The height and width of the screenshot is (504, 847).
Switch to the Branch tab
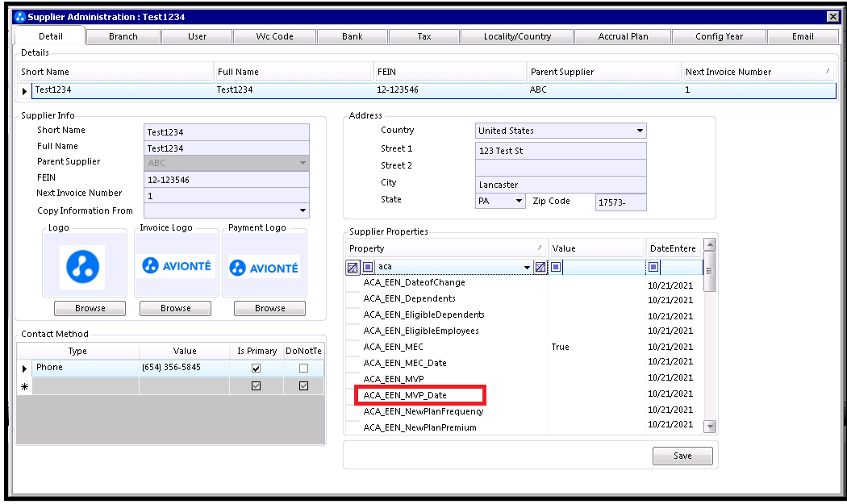point(123,37)
